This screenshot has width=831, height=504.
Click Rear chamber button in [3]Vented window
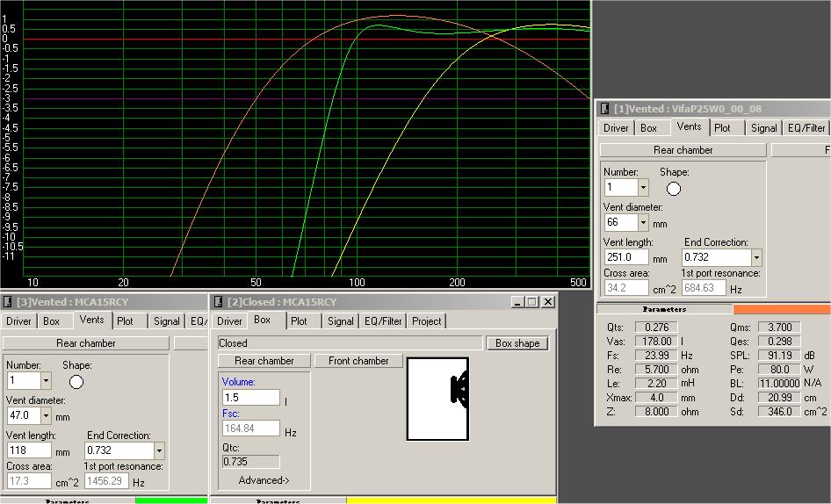[x=86, y=343]
